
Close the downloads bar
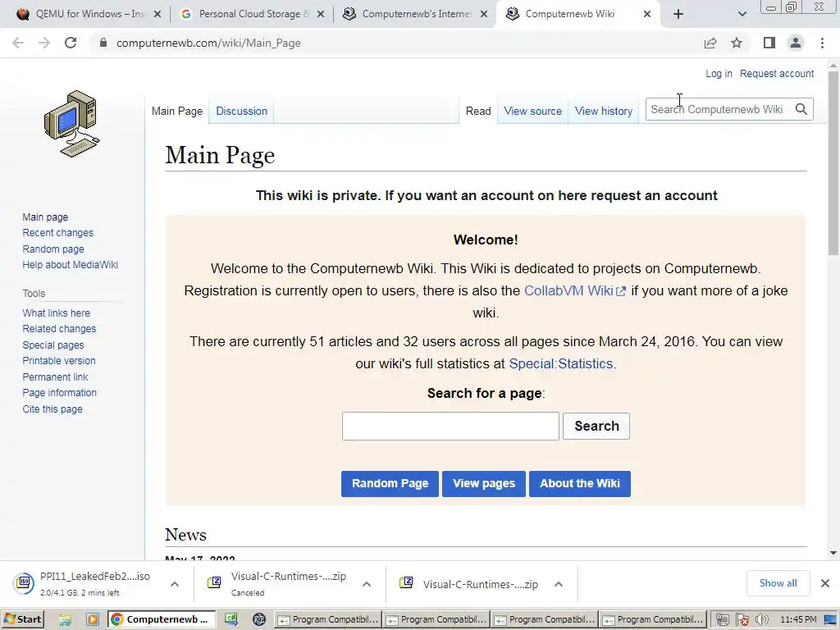click(x=825, y=583)
